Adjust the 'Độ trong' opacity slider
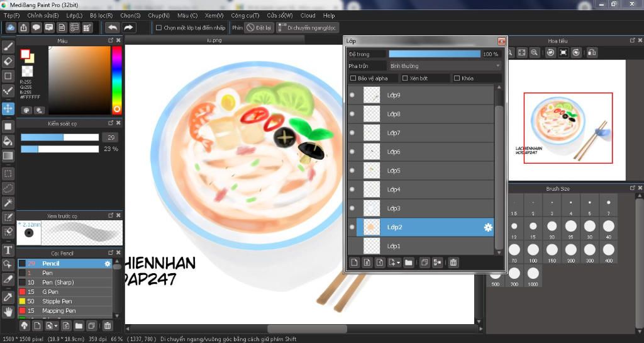Screen dimensions: 644x343 [435, 54]
